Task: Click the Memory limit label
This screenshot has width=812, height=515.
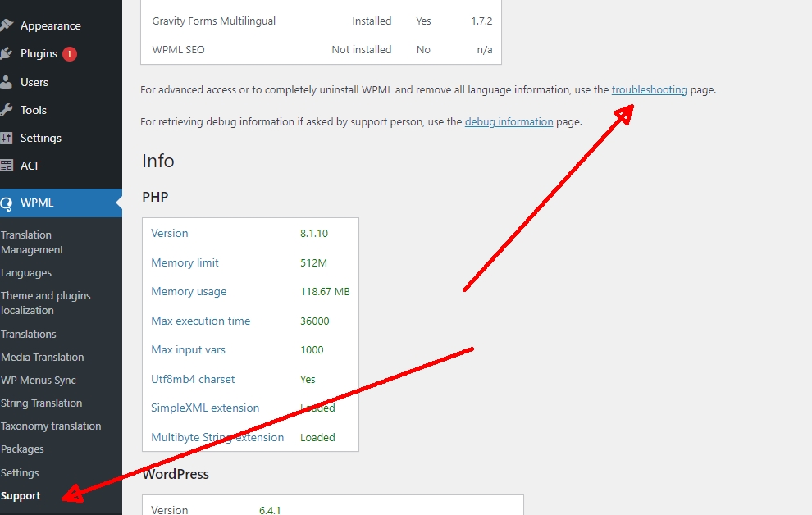Action: click(185, 262)
